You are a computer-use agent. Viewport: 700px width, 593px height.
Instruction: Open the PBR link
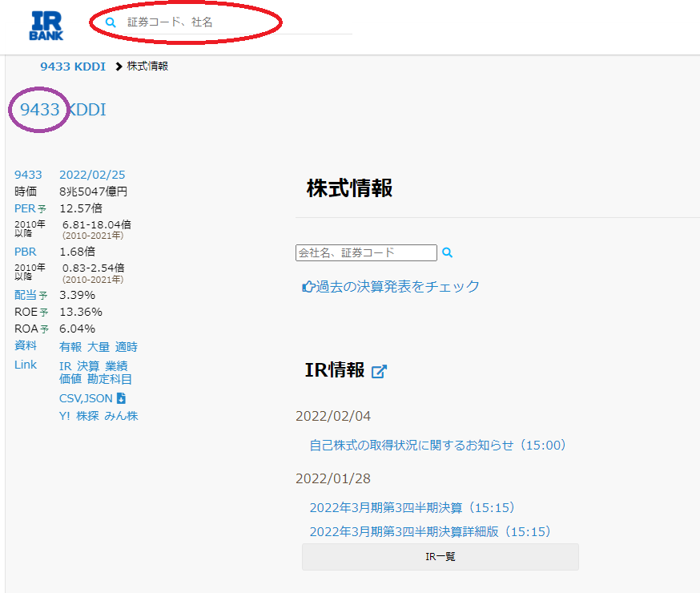(26, 252)
